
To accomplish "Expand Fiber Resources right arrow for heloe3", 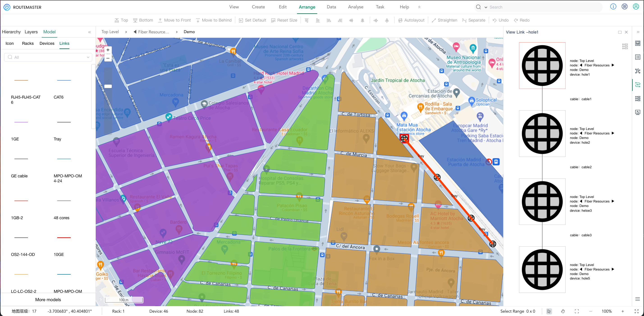I will coord(613,201).
